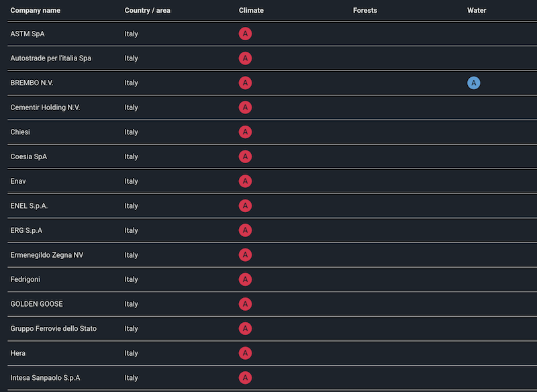Screen dimensions: 537x392
Task: Click the Water column header
Action: click(x=477, y=11)
